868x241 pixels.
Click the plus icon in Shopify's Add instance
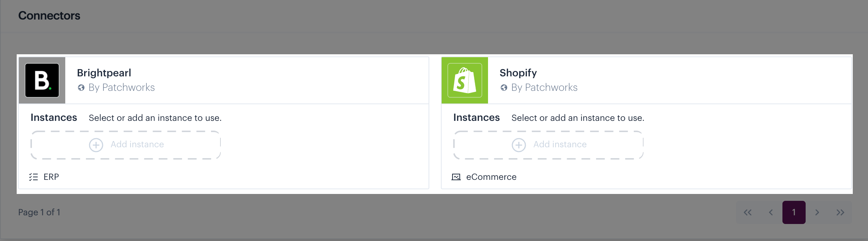[x=519, y=145]
